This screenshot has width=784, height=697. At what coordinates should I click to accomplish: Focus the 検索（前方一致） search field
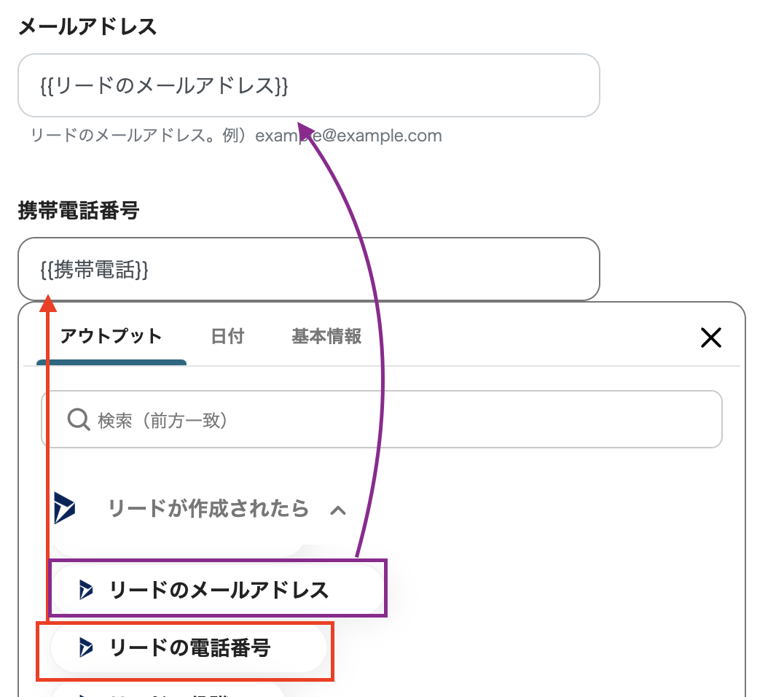[x=393, y=419]
